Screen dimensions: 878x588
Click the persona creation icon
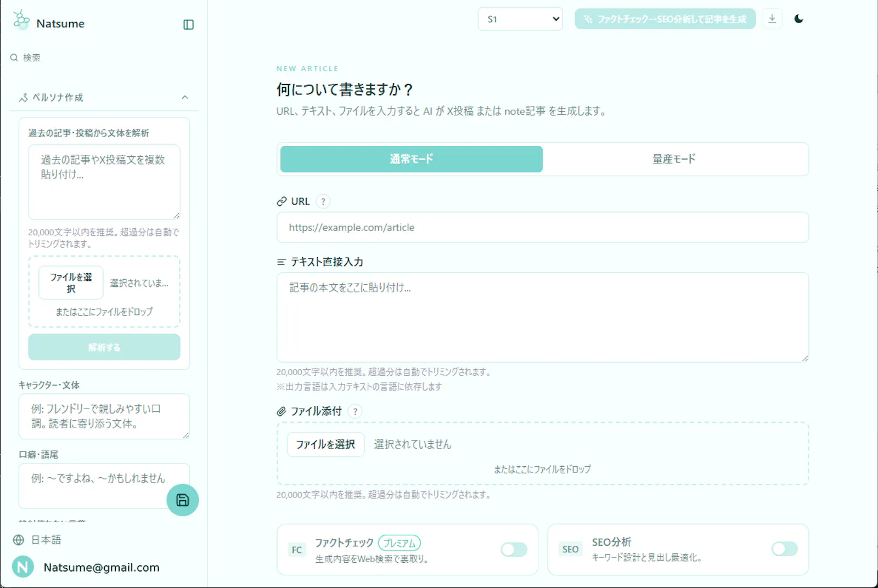tap(24, 98)
